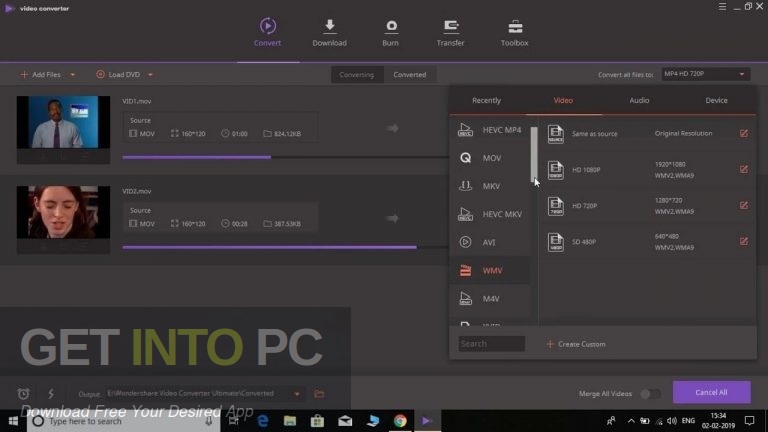The width and height of the screenshot is (768, 432).
Task: Click VID2.mov conversion progress bar
Action: point(285,247)
